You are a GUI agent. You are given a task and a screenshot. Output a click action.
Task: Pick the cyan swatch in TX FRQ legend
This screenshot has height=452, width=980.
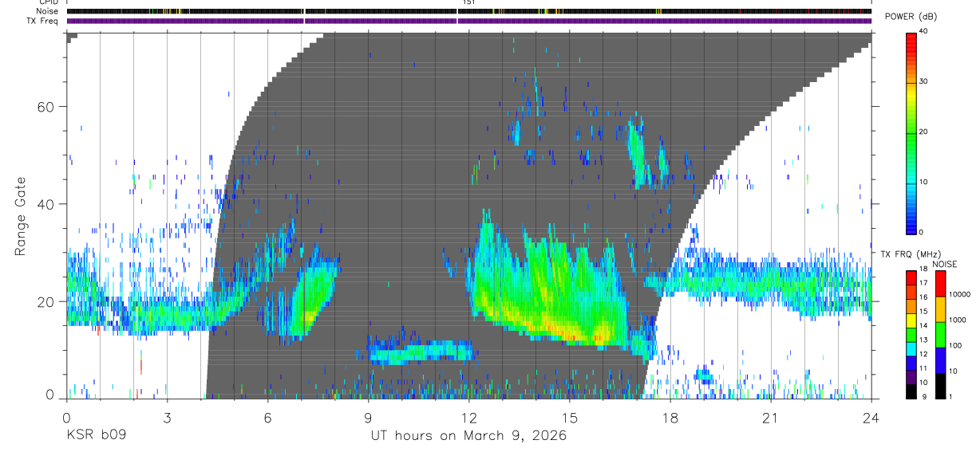coord(911,347)
